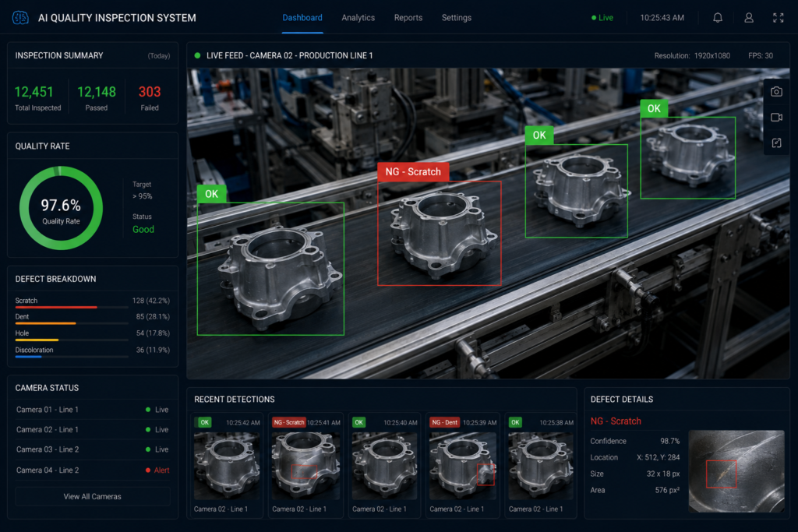Click the 12,451 Total Inspected value

pyautogui.click(x=34, y=92)
